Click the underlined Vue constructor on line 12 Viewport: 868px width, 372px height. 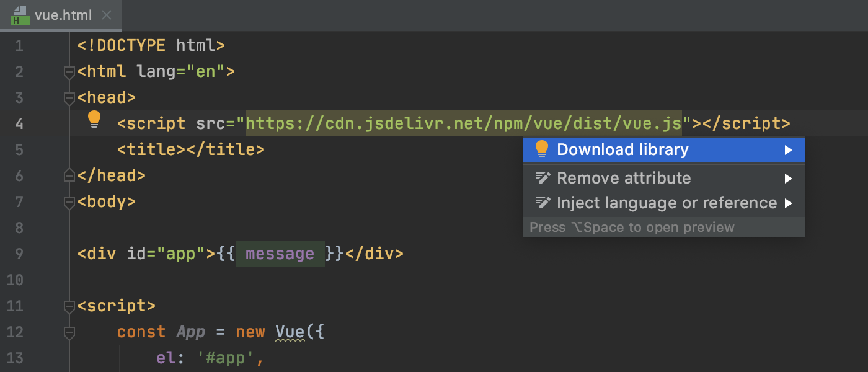(290, 332)
